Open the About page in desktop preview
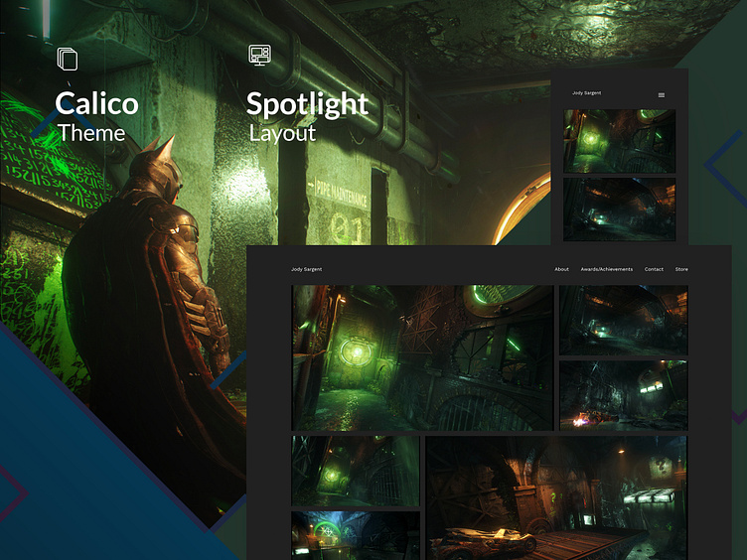The width and height of the screenshot is (747, 560). pos(561,269)
